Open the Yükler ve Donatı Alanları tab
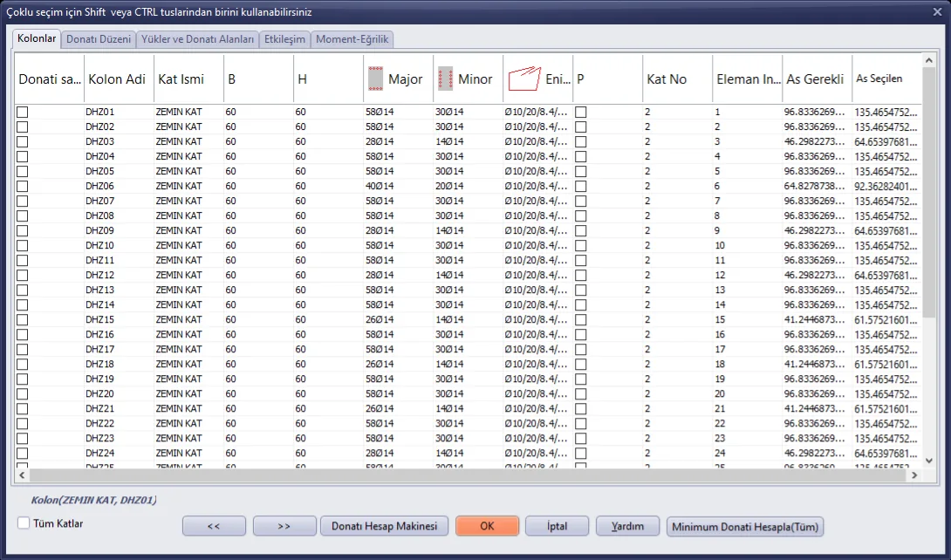The height and width of the screenshot is (560, 951). 198,39
